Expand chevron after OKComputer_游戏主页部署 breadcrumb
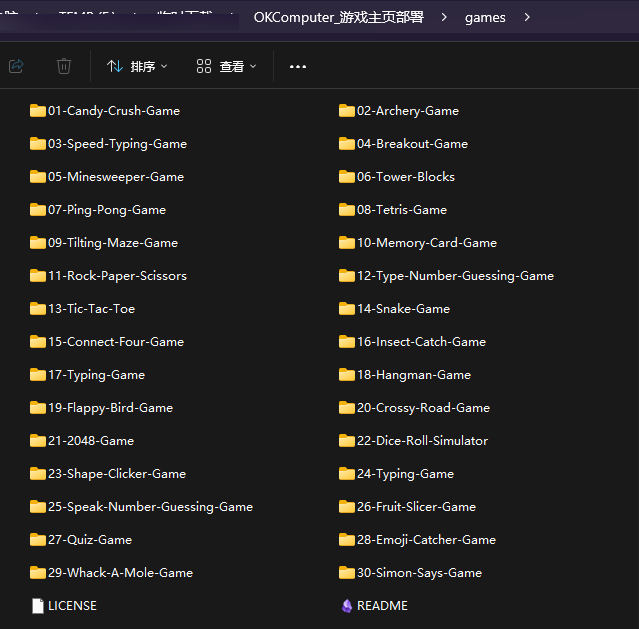This screenshot has height=629, width=639. 444,18
